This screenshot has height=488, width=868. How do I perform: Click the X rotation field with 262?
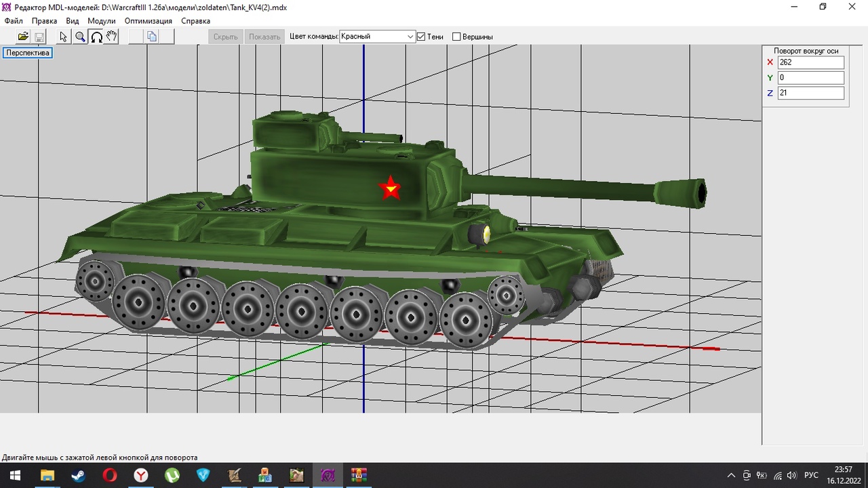pyautogui.click(x=811, y=62)
